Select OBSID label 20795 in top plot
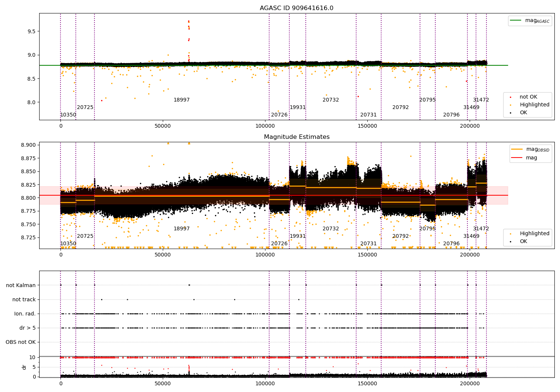The height and width of the screenshot is (392, 560). [427, 100]
